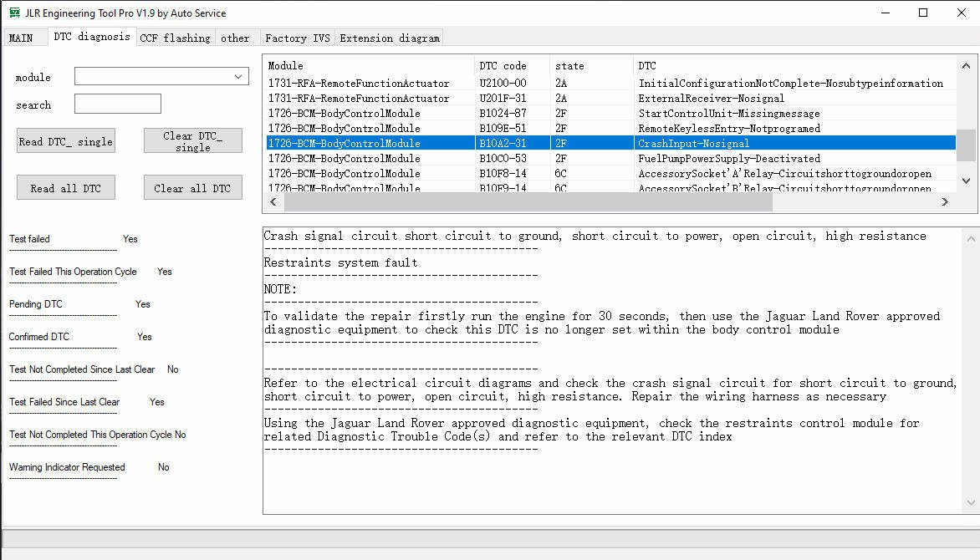Open the CCF flashing tab
Screen dimensions: 980x560
point(175,38)
